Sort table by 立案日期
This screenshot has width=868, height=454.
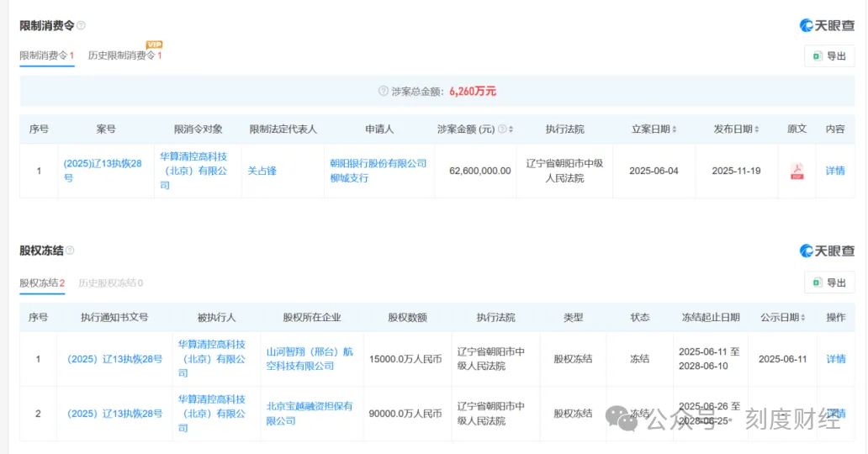675,129
